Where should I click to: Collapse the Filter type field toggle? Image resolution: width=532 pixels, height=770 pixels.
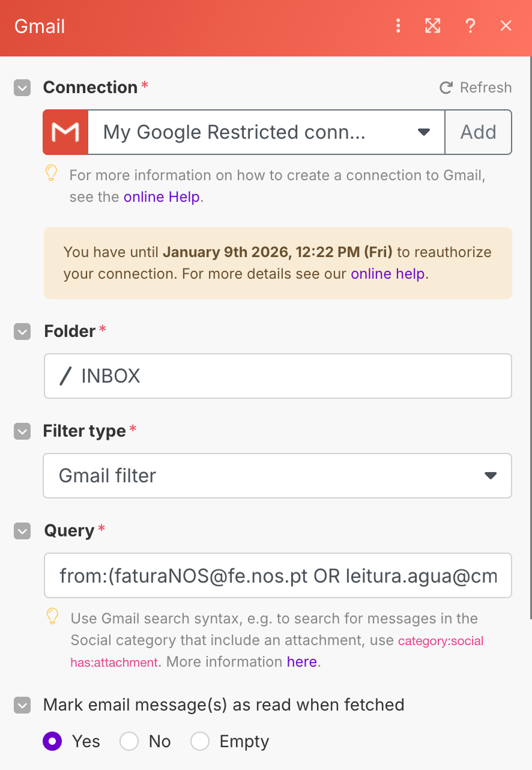22,431
